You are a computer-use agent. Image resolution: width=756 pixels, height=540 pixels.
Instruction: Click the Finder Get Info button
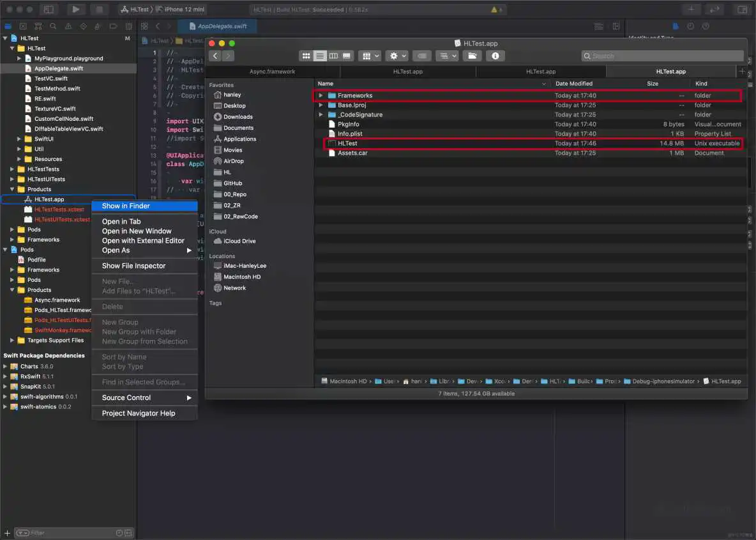[x=495, y=56]
